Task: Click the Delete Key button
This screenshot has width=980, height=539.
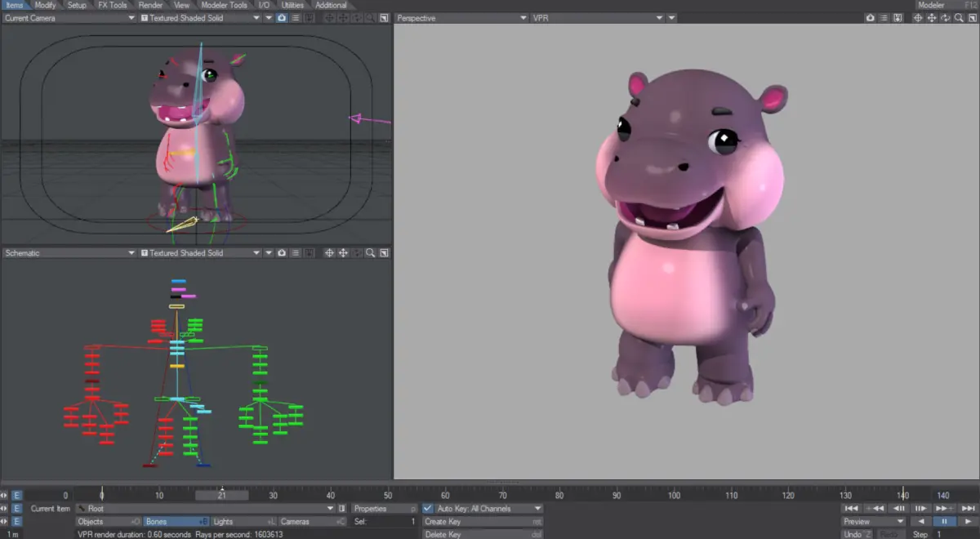Action: point(483,534)
